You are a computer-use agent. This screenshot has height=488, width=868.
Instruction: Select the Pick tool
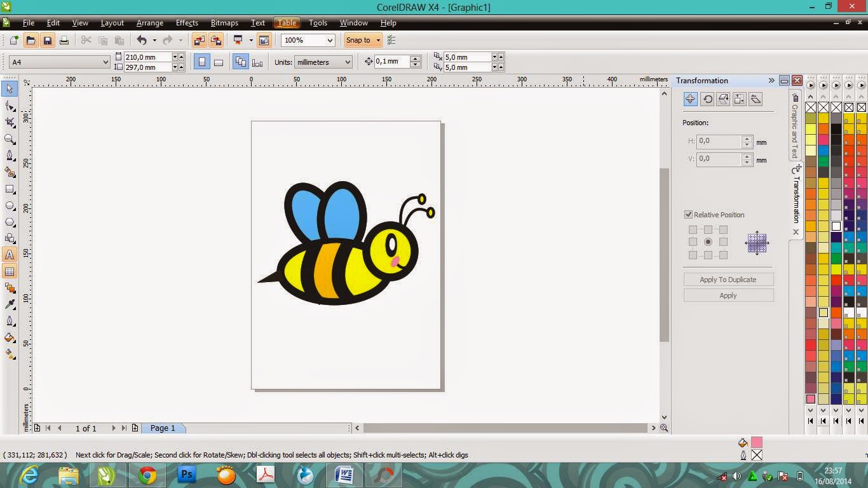tap(9, 89)
